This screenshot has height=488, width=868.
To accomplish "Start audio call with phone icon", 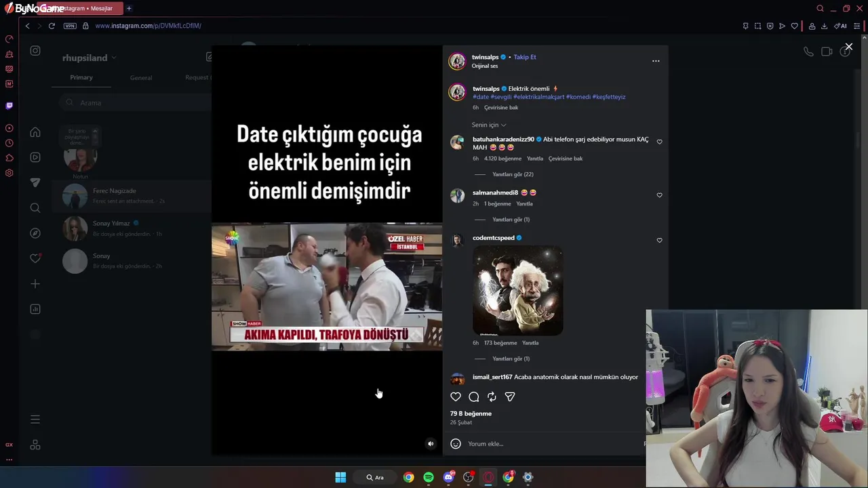I will [808, 52].
